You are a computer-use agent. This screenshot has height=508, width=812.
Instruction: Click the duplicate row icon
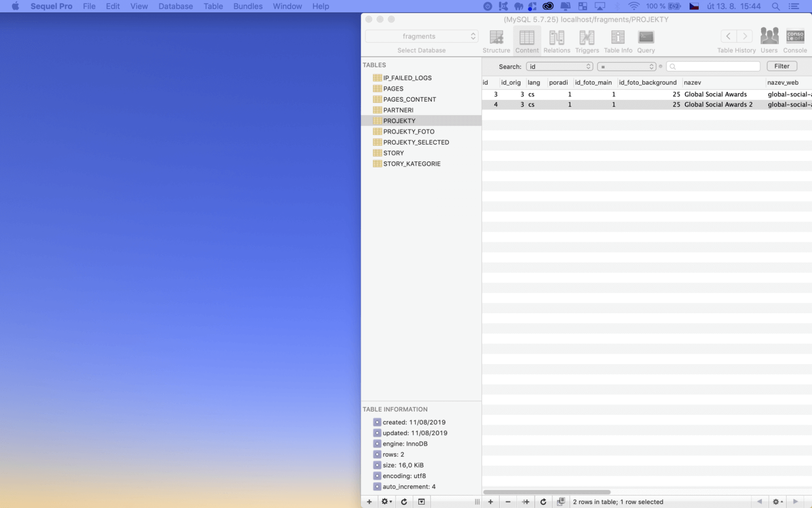pos(525,502)
